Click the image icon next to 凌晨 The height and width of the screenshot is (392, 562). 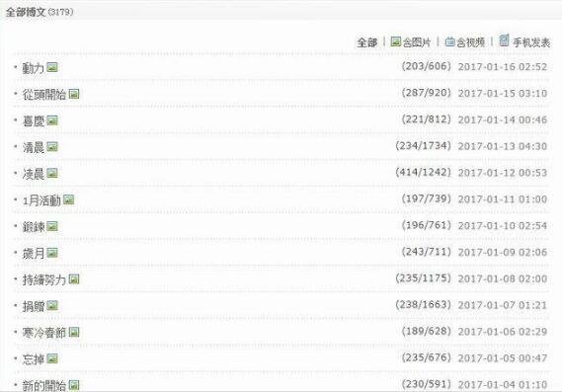click(52, 173)
